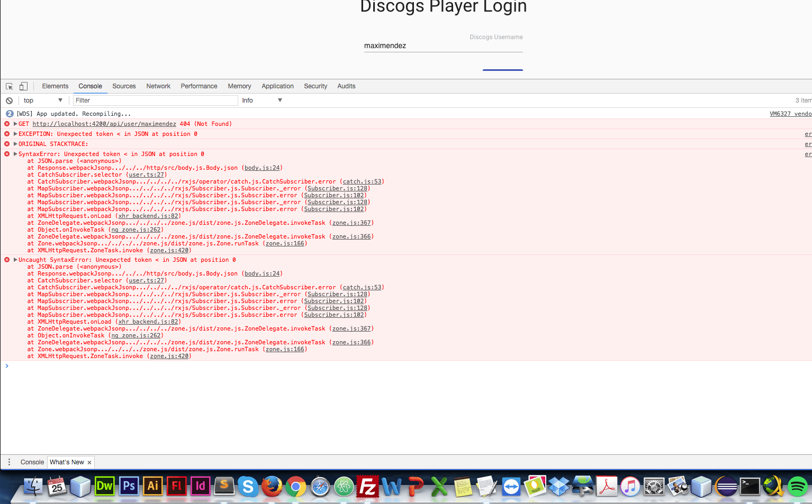Open Firefox from the dock

click(272, 487)
